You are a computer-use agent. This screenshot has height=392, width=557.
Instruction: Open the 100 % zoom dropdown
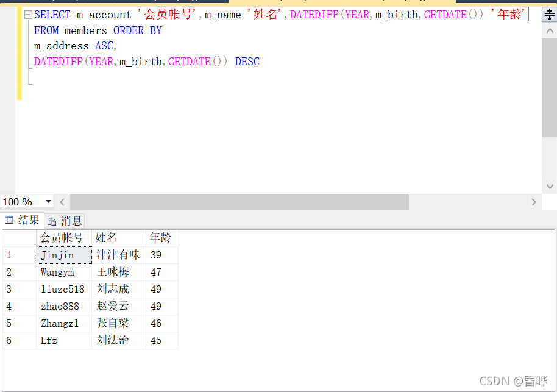(48, 202)
